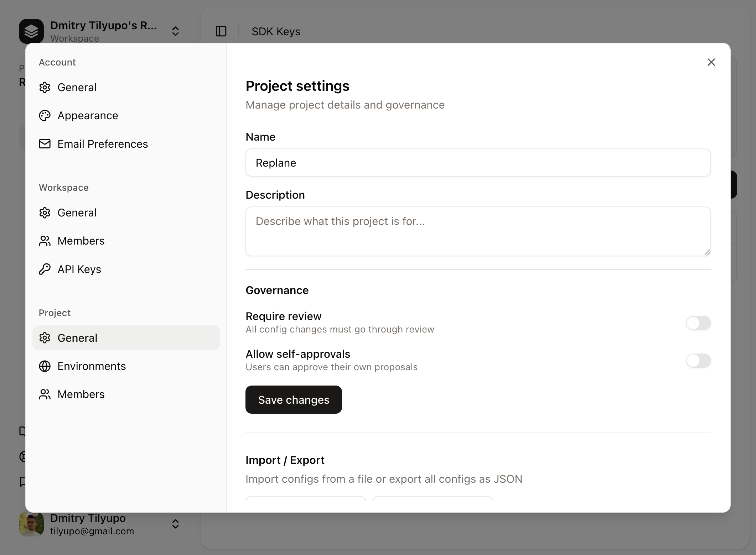Click the gear icon under Account for General
Viewport: 756px width, 555px height.
45,87
